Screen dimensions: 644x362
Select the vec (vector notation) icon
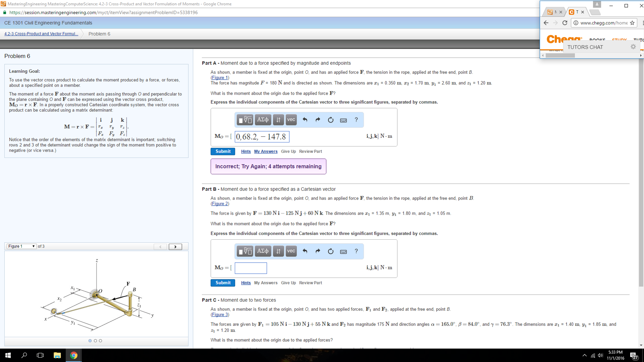click(291, 120)
